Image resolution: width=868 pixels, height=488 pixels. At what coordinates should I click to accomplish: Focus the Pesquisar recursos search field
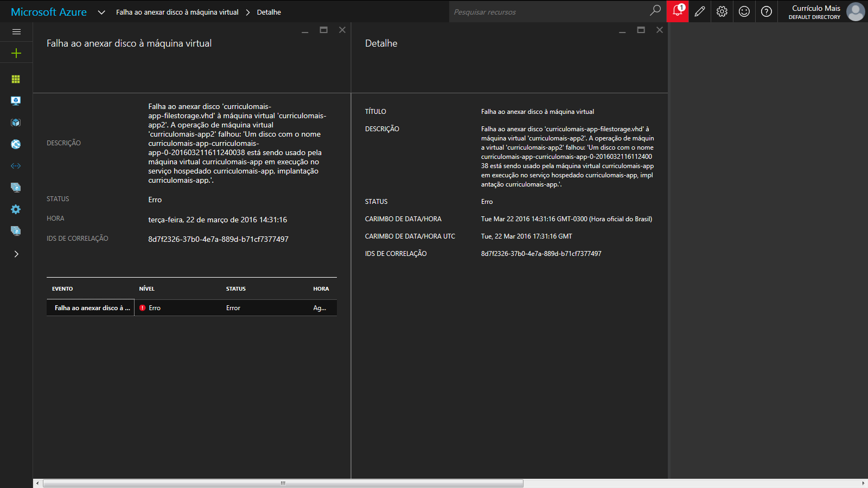click(548, 11)
